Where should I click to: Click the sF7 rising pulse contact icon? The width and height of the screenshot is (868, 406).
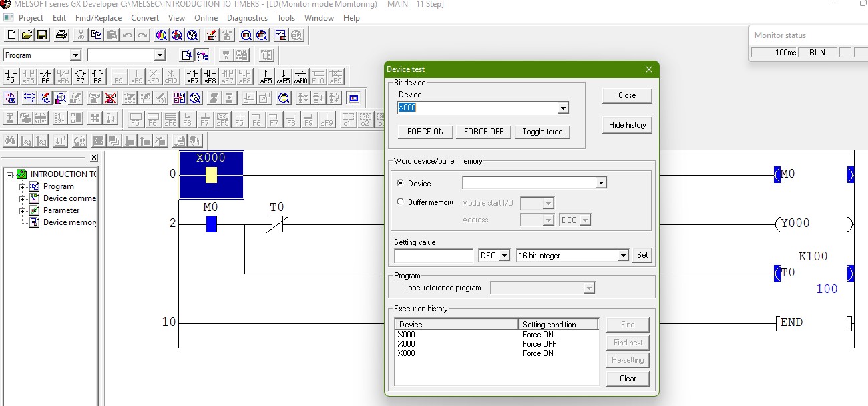tap(192, 76)
